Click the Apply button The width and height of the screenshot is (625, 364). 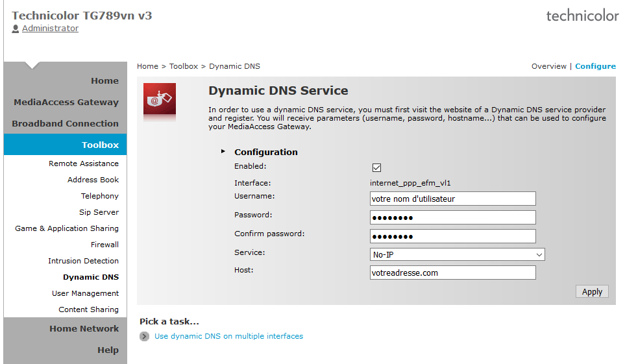[592, 292]
